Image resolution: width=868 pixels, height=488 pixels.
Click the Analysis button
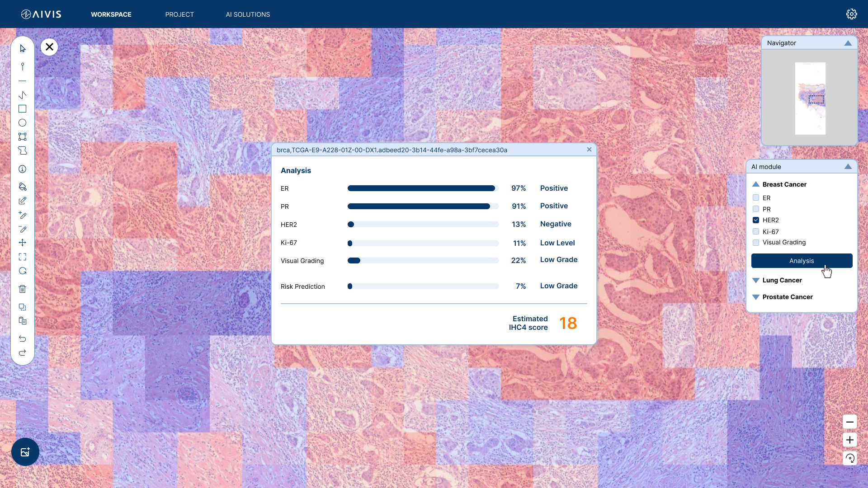coord(802,261)
